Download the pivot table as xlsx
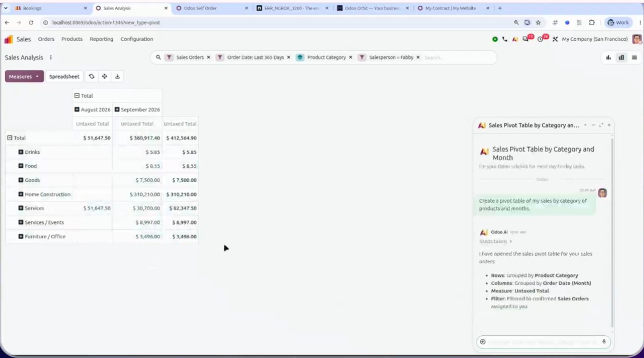Image resolution: width=644 pixels, height=358 pixels. tap(117, 76)
